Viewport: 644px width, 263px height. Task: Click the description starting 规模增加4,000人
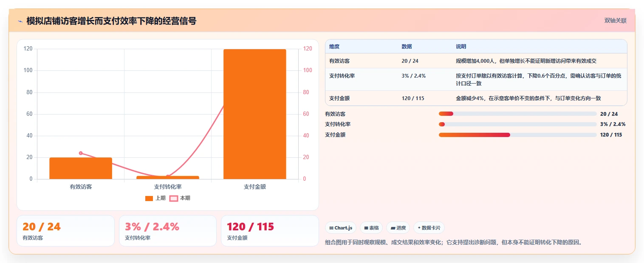pos(526,61)
